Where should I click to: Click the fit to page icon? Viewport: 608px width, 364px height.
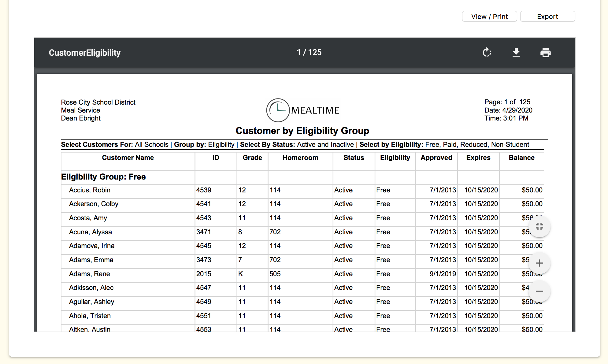(x=539, y=227)
